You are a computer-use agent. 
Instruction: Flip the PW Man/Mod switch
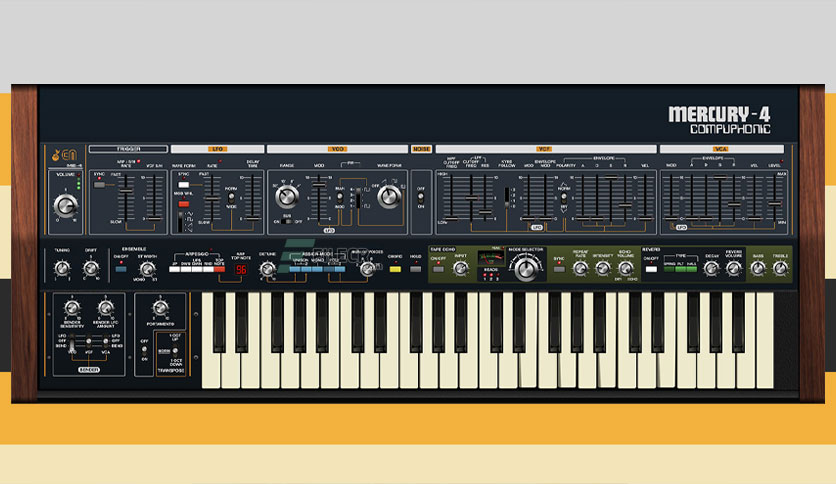pyautogui.click(x=340, y=197)
